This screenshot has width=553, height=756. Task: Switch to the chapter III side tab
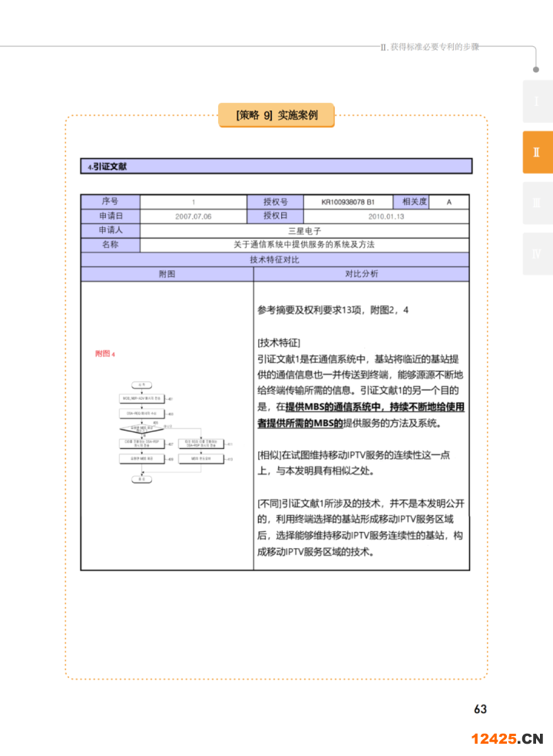[537, 203]
